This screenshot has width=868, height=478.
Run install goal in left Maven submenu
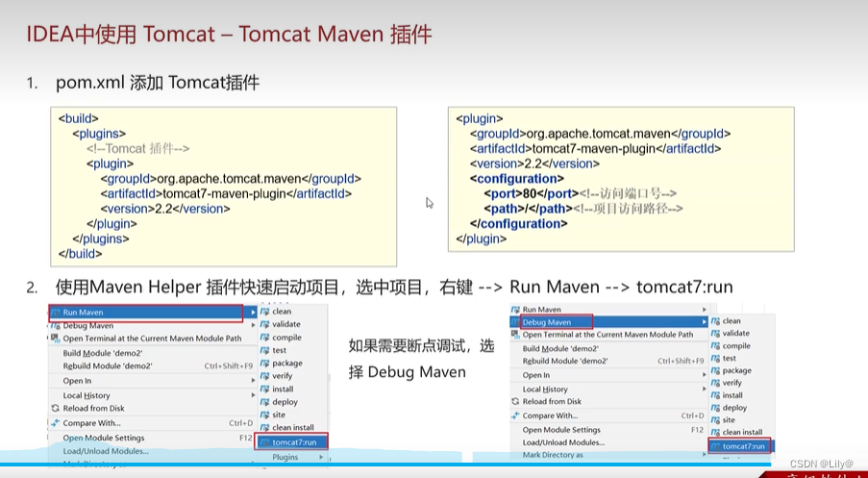coord(283,389)
